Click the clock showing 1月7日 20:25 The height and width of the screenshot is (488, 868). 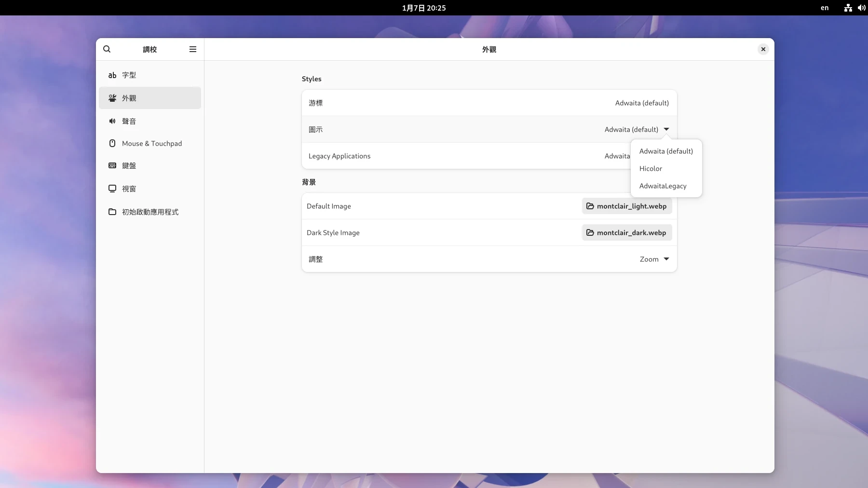424,8
